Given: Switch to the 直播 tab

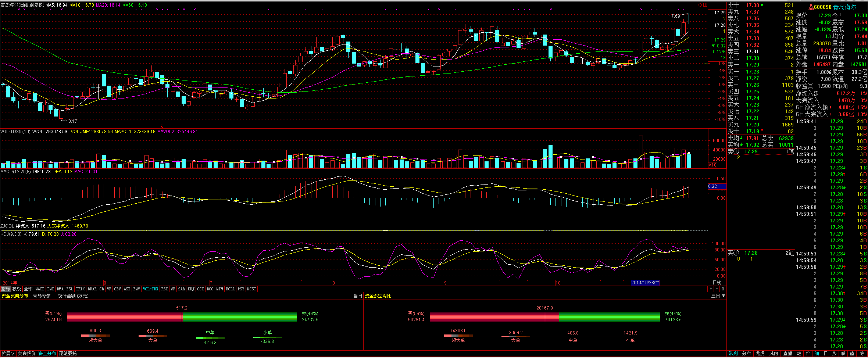Looking at the screenshot, I should point(788,354).
